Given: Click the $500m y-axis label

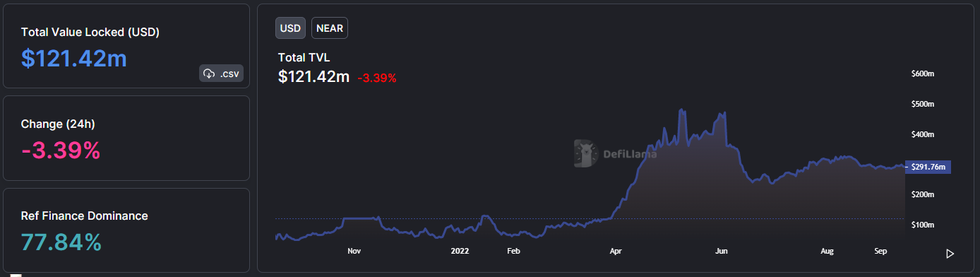Looking at the screenshot, I should point(923,104).
